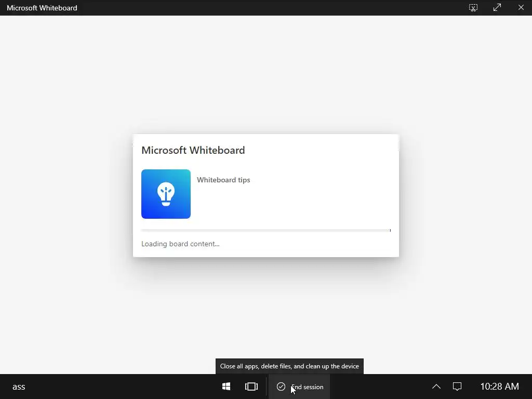532x399 pixels.
Task: Click the End session button
Action: (x=300, y=387)
